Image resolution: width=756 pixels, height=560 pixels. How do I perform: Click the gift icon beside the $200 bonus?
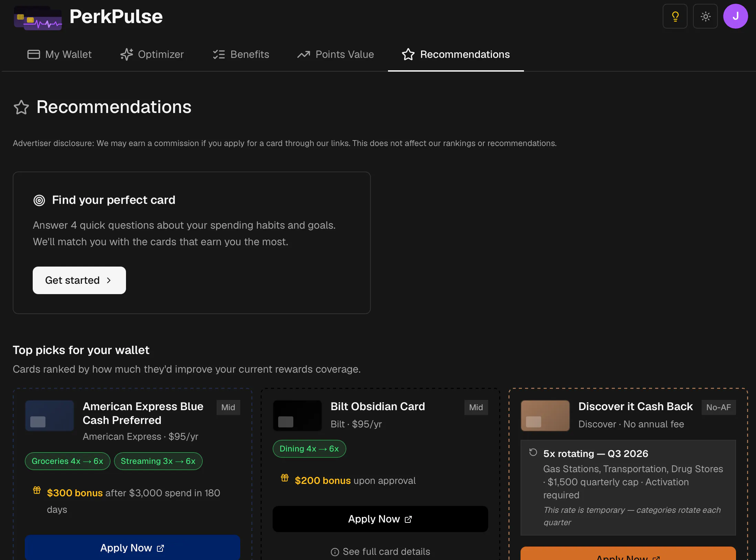(285, 478)
